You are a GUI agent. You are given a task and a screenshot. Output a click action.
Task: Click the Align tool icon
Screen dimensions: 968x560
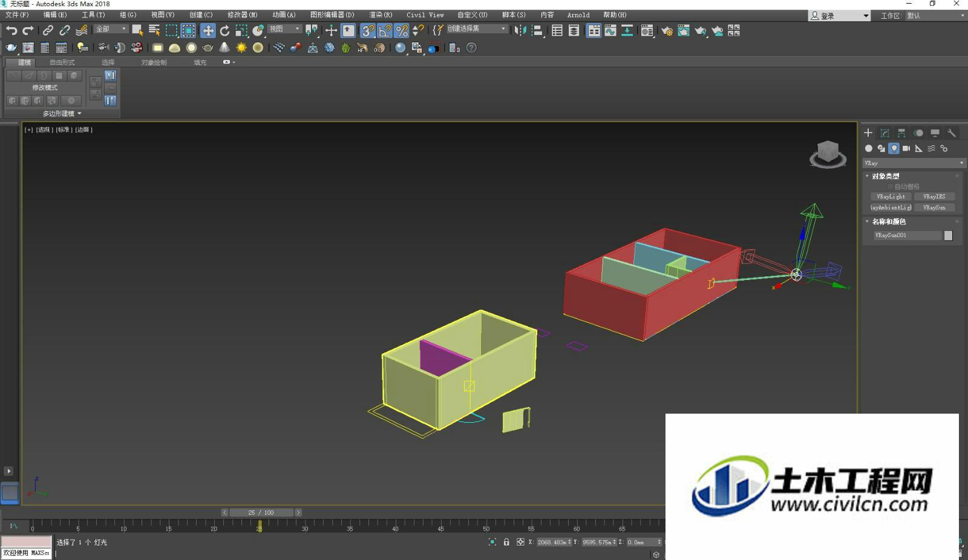[x=537, y=30]
